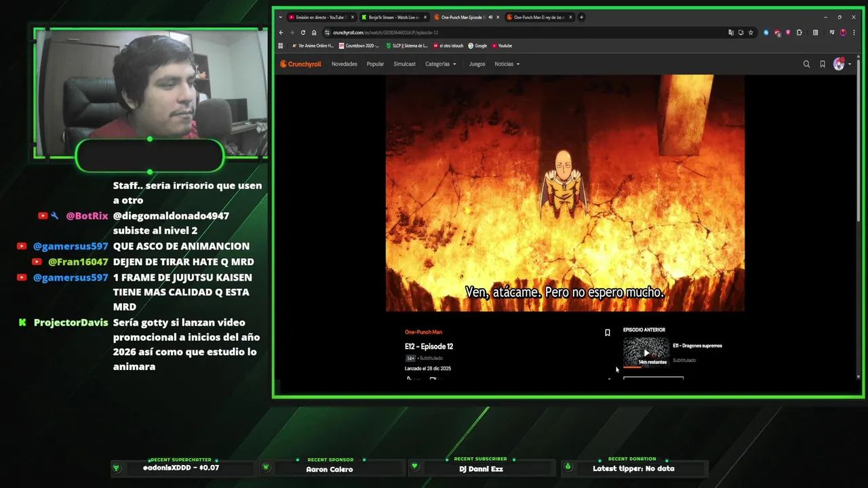The height and width of the screenshot is (488, 868).
Task: Click @gamersus597 on the QUE ASCO chat message
Action: [x=71, y=246]
